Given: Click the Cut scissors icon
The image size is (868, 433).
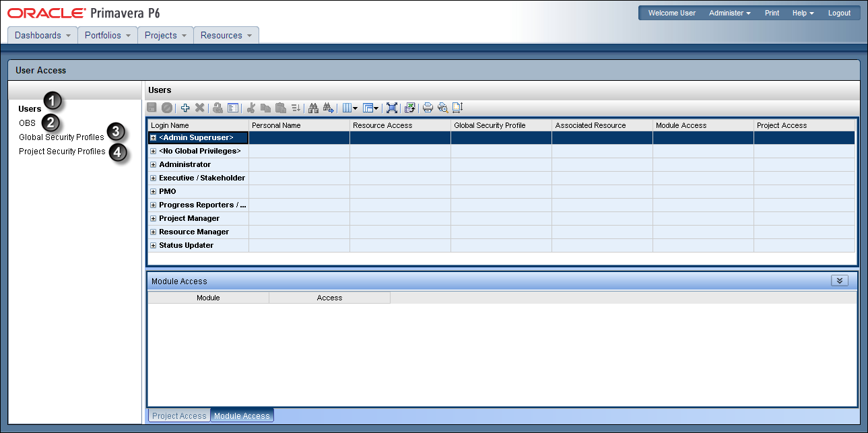Looking at the screenshot, I should pyautogui.click(x=252, y=108).
